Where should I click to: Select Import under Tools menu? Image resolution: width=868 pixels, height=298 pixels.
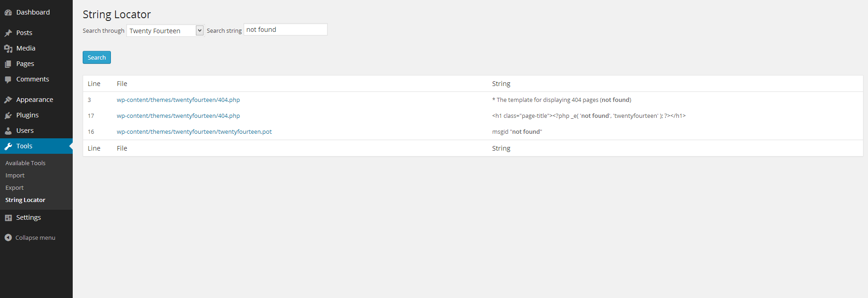tap(15, 176)
